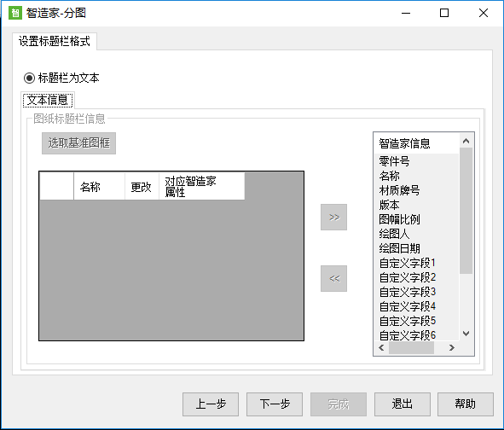Click the << move-left arrow button
This screenshot has height=430, width=504.
(x=333, y=278)
